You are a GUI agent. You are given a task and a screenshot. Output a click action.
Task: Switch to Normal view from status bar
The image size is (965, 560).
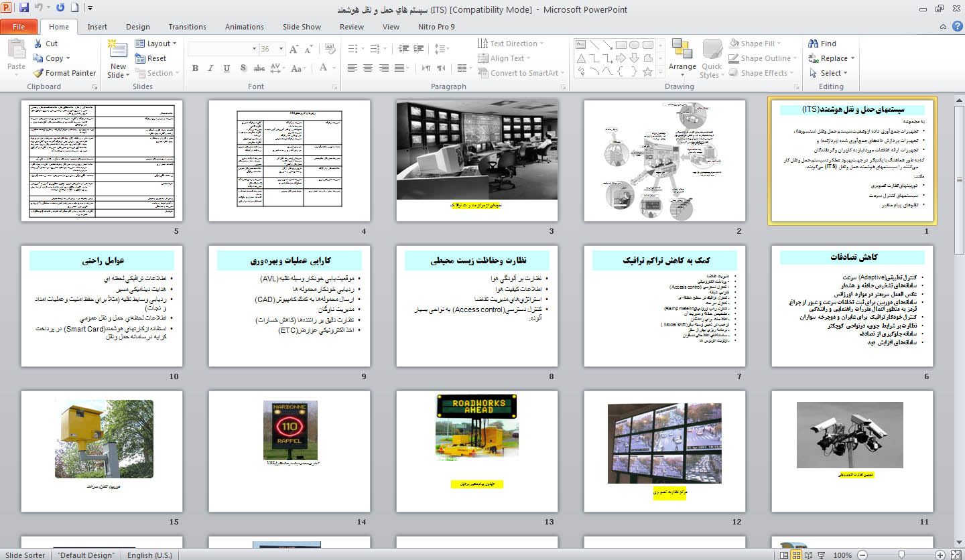(783, 555)
